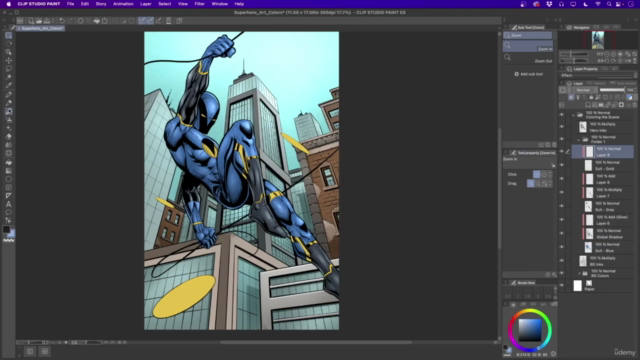Create new raster layer via Layer panel icon

tap(588, 105)
